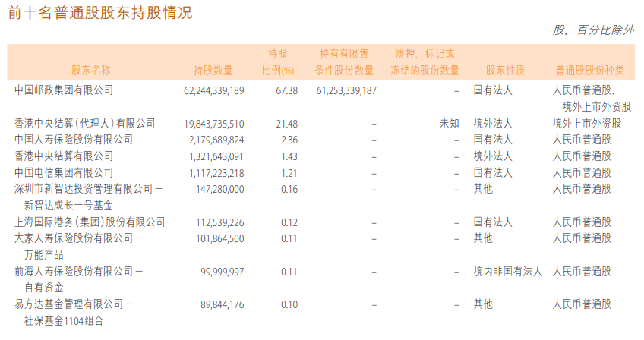
Task: Select the 质押、标记或冻结的股份数量 header
Action: tap(425, 62)
